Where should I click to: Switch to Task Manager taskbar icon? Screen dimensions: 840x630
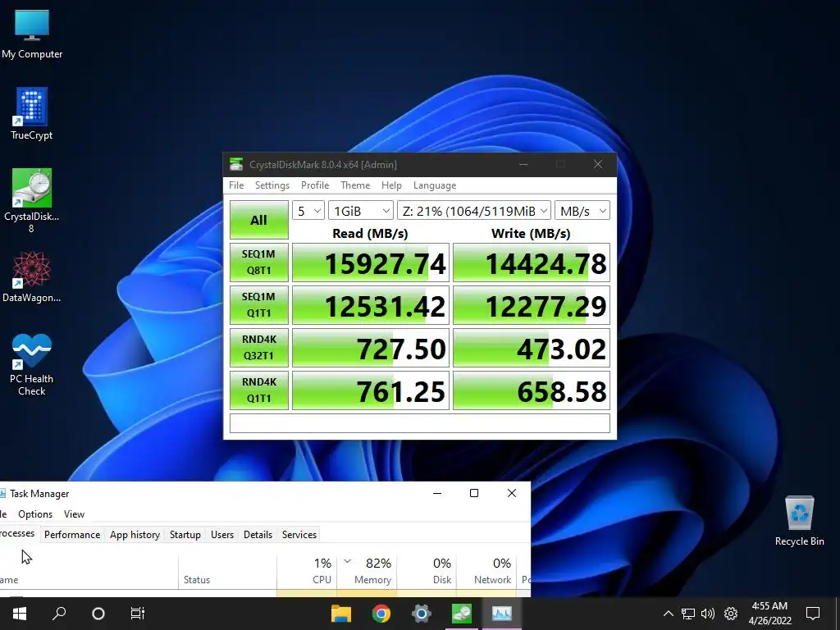click(501, 614)
